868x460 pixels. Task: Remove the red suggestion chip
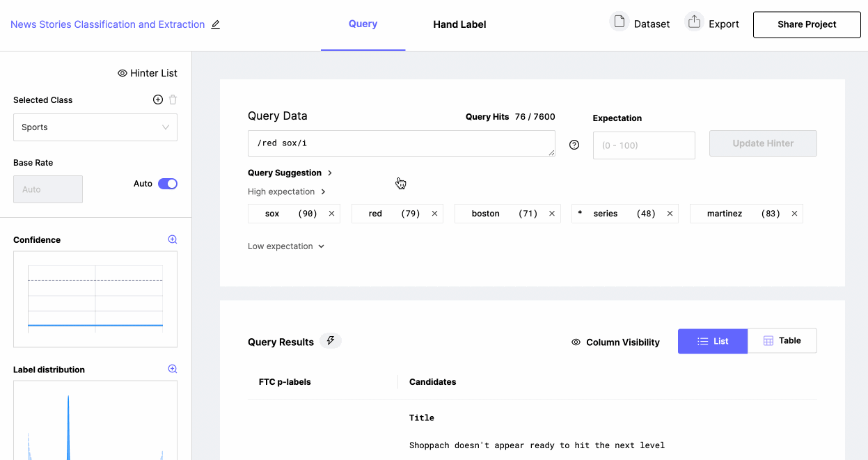pyautogui.click(x=435, y=214)
